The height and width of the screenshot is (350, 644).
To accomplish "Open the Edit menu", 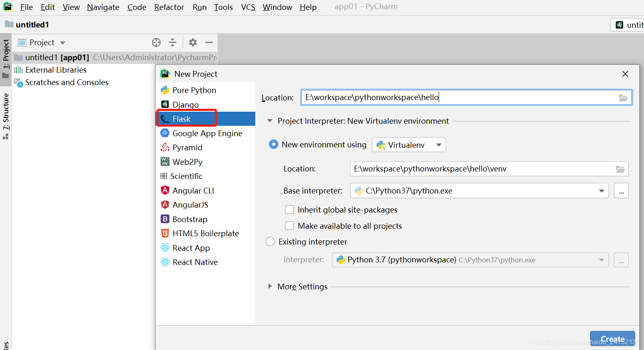I will click(48, 7).
